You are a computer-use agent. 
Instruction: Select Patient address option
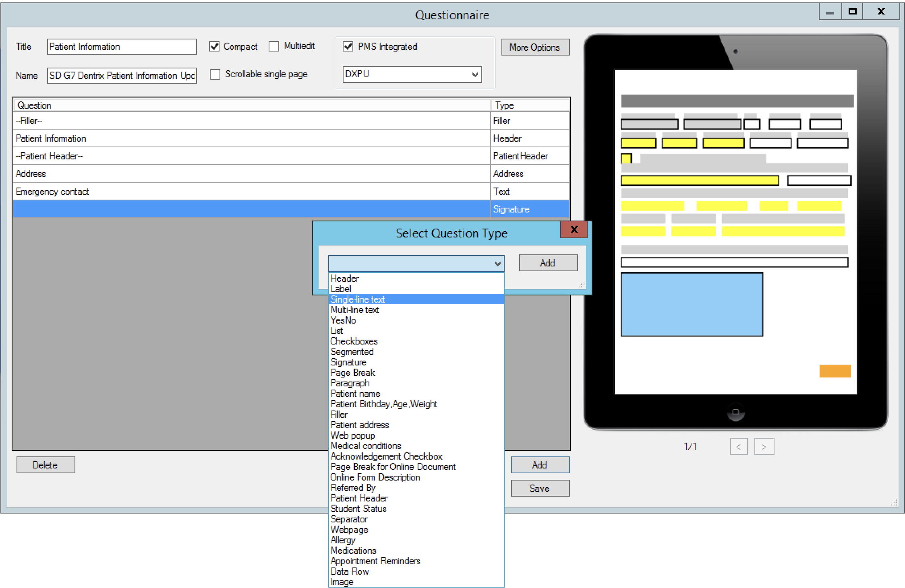tap(416, 425)
